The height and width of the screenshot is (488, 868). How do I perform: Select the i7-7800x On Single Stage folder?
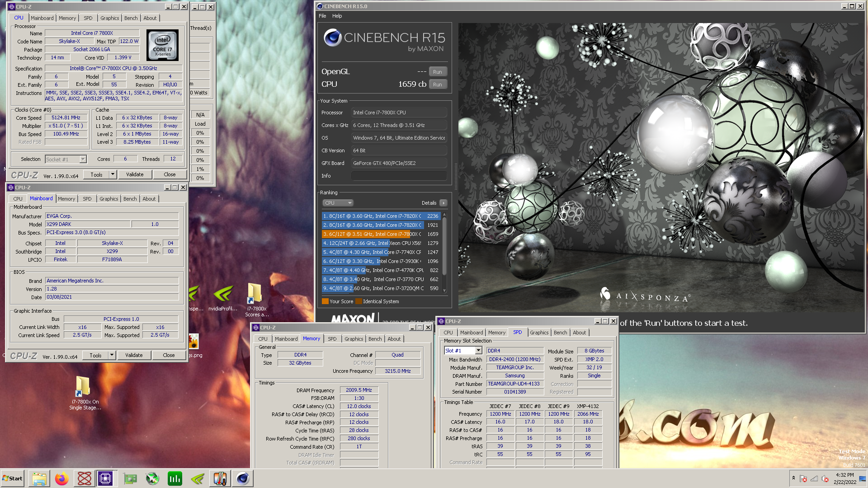click(x=85, y=393)
